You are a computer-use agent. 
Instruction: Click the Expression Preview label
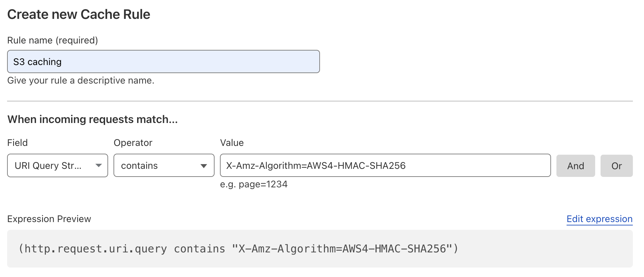point(49,219)
